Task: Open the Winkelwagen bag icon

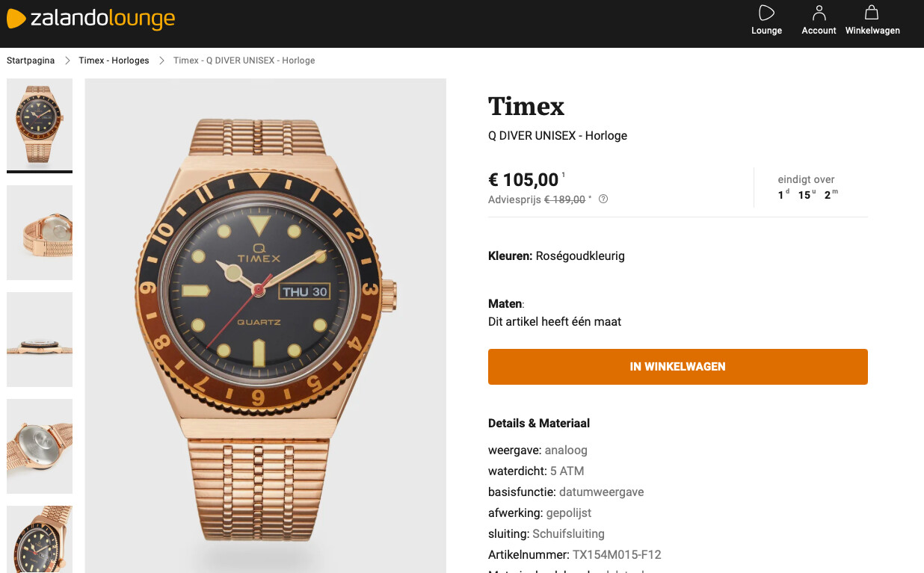Action: (x=872, y=13)
